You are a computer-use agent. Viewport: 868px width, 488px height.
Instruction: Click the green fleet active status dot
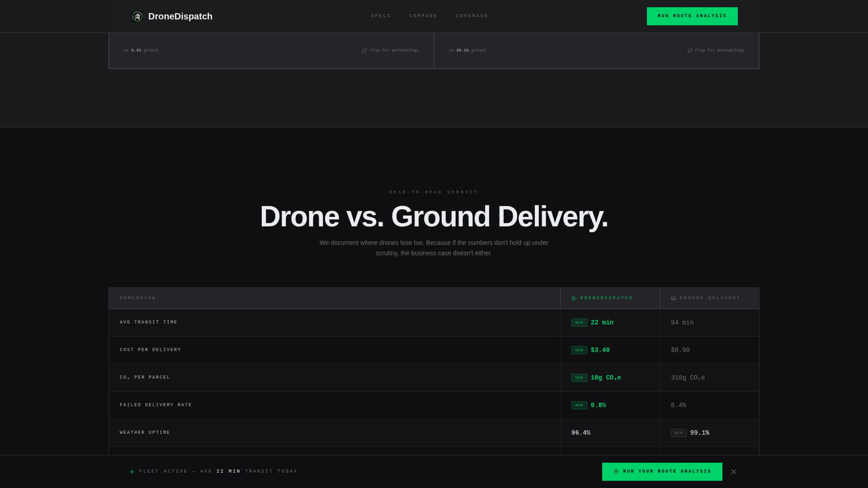click(132, 472)
